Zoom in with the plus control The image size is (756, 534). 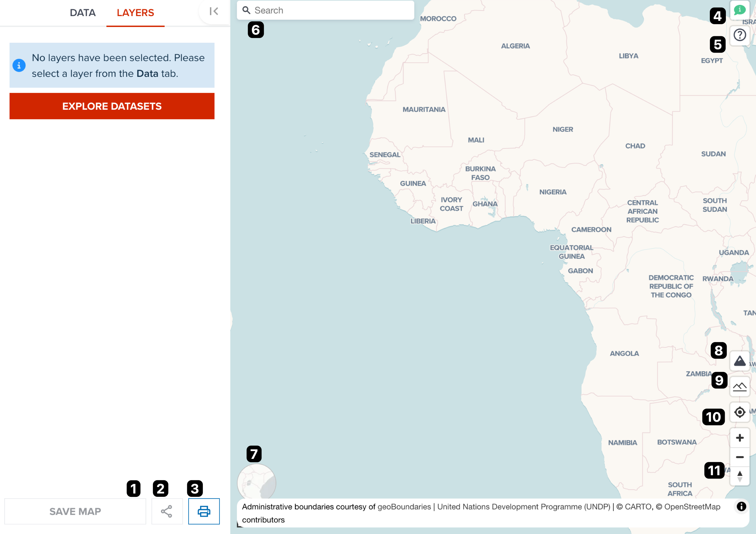(x=740, y=437)
